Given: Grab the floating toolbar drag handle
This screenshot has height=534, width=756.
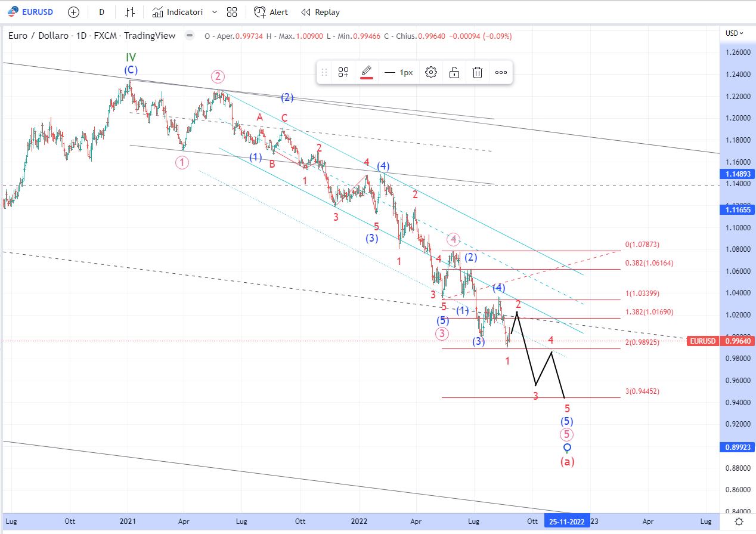Looking at the screenshot, I should (x=324, y=72).
